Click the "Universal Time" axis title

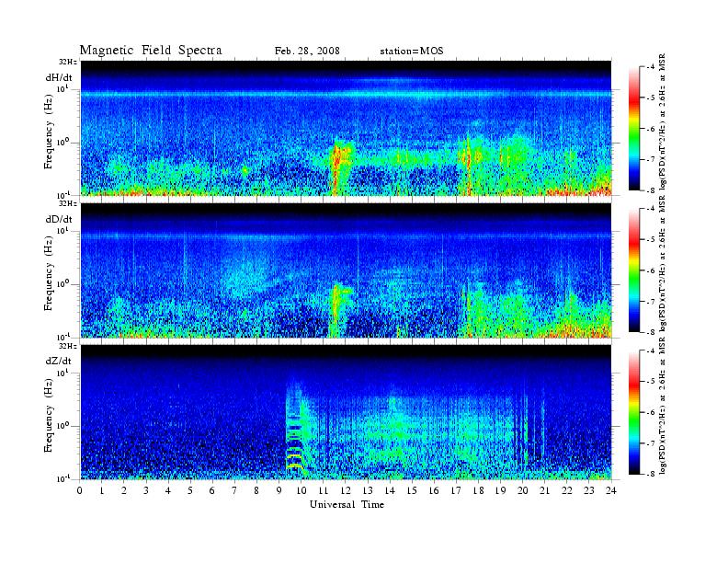347,504
